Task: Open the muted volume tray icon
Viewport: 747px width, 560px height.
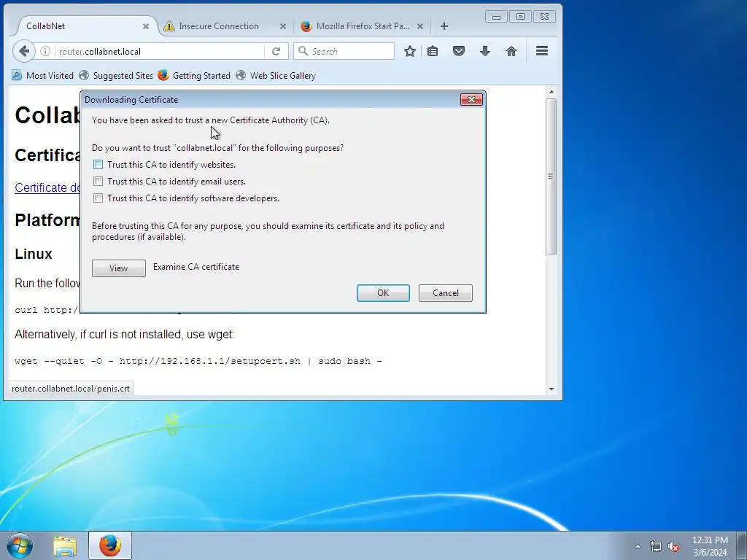Action: (x=673, y=546)
